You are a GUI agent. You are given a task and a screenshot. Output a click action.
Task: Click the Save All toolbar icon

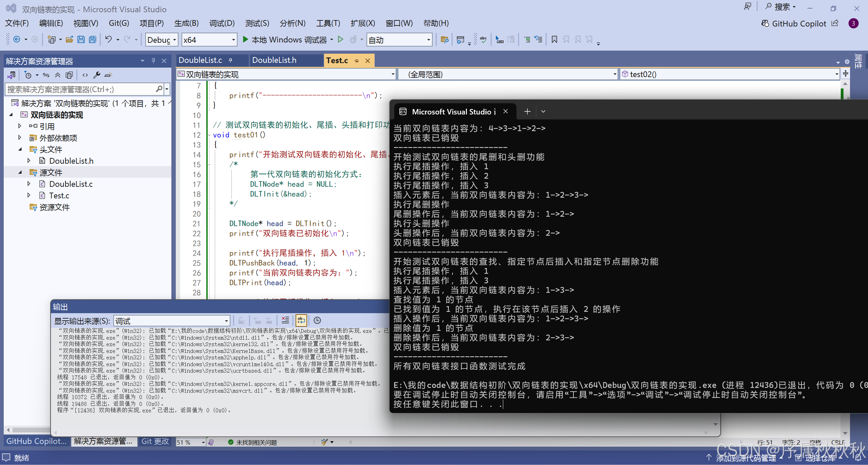click(93, 40)
